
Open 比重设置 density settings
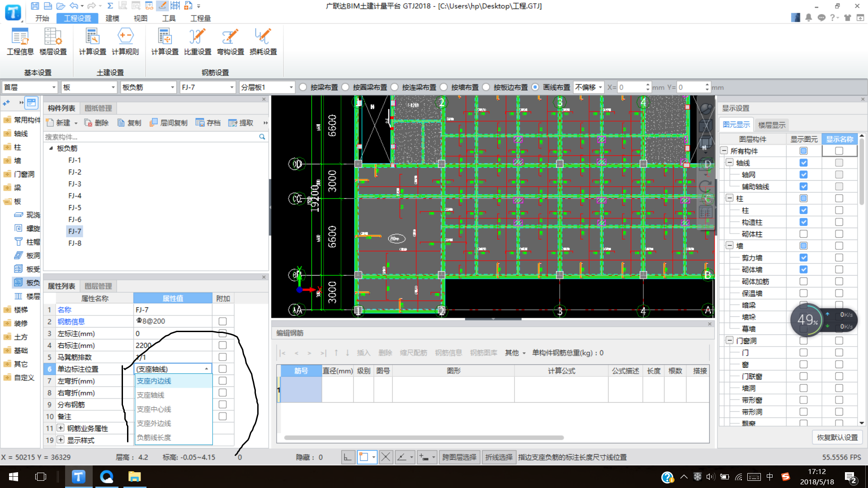[x=198, y=42]
